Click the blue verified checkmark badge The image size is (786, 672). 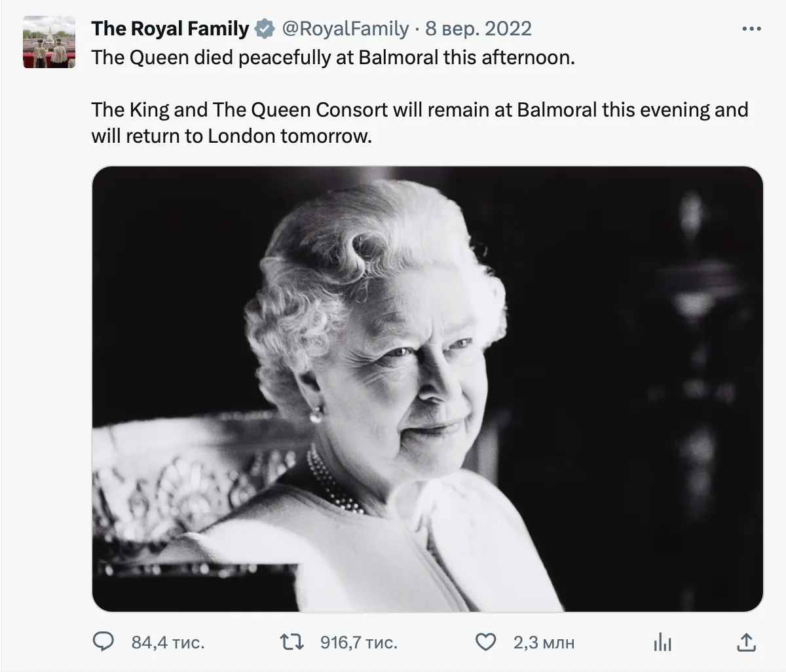(x=263, y=28)
